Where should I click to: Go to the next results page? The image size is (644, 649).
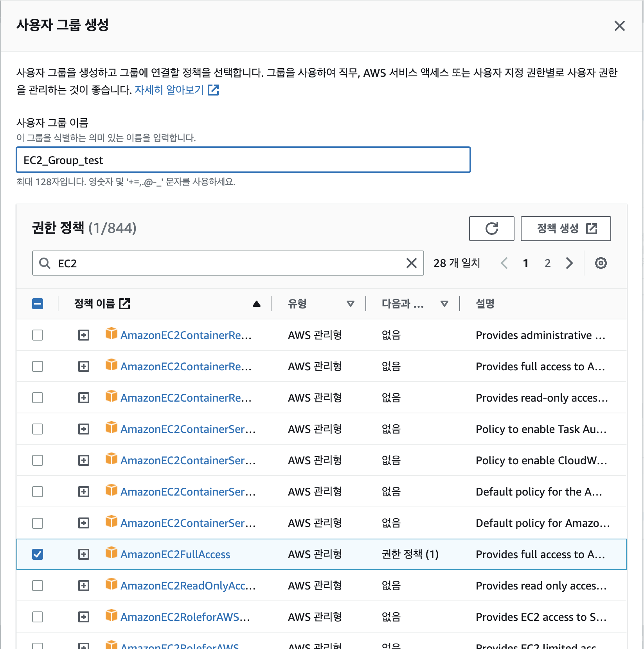coord(569,263)
